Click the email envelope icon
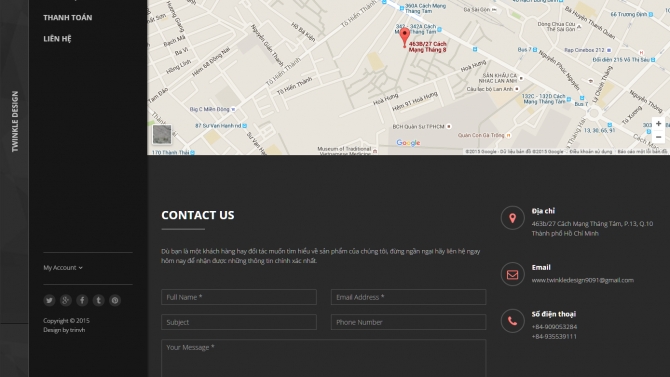This screenshot has height=377, width=670. coord(512,274)
